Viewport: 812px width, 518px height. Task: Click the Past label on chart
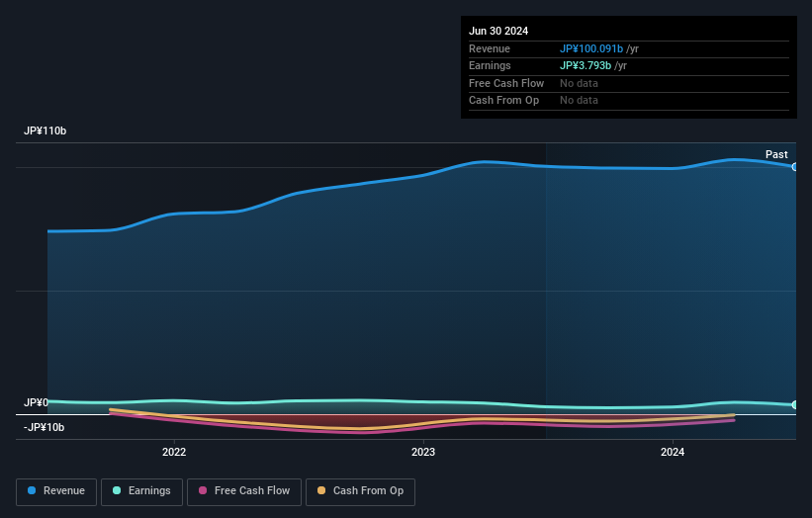click(776, 154)
